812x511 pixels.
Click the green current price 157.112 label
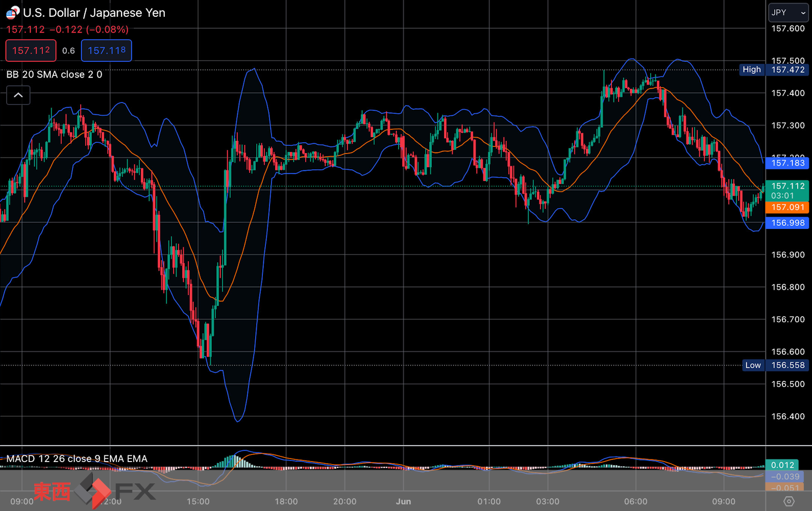pyautogui.click(x=787, y=191)
